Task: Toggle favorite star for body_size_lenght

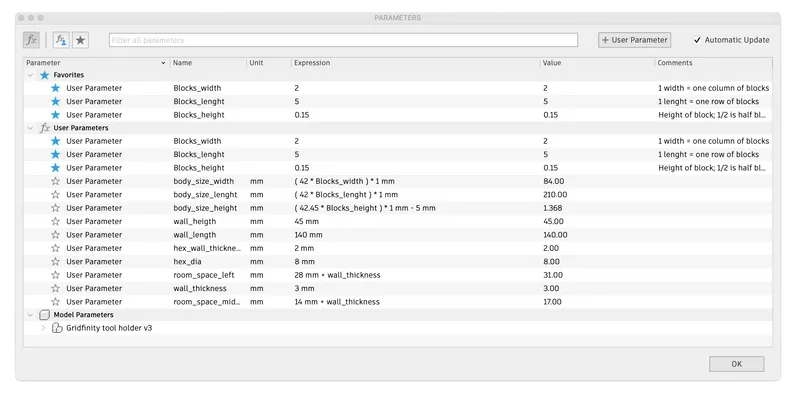Action: click(56, 194)
